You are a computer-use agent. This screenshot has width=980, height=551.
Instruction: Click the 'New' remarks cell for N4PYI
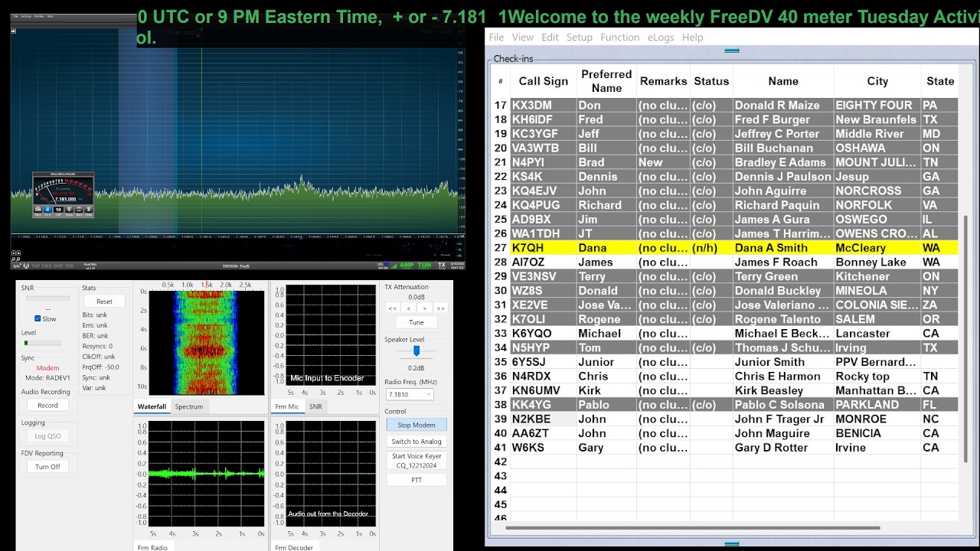664,162
